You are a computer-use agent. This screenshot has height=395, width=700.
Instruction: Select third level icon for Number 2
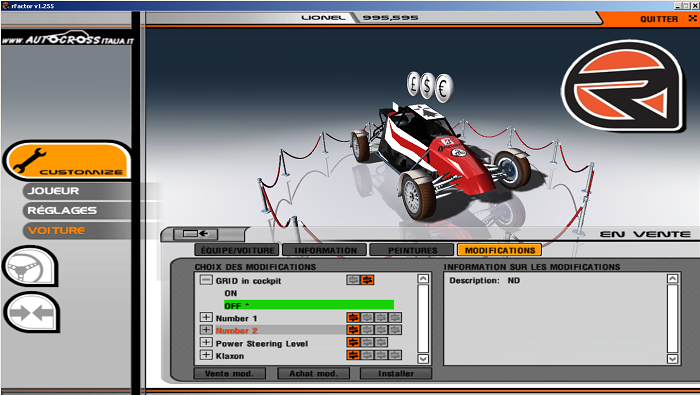click(381, 330)
